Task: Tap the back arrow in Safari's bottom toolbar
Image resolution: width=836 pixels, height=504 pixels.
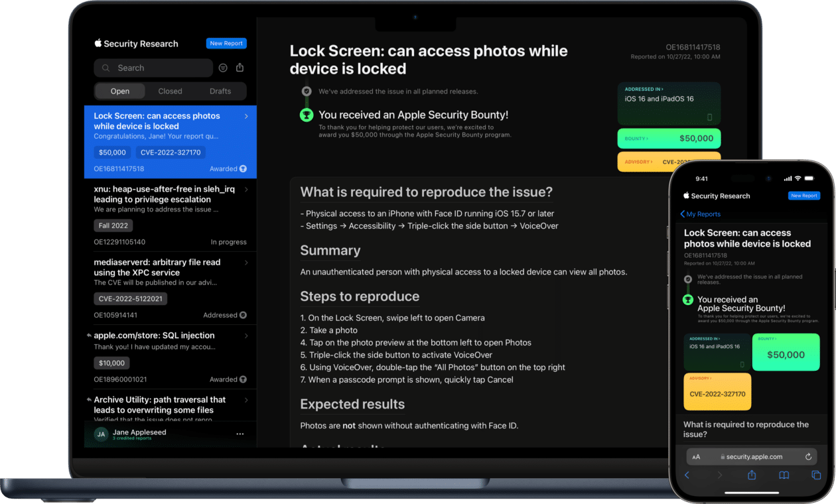Action: tap(687, 475)
